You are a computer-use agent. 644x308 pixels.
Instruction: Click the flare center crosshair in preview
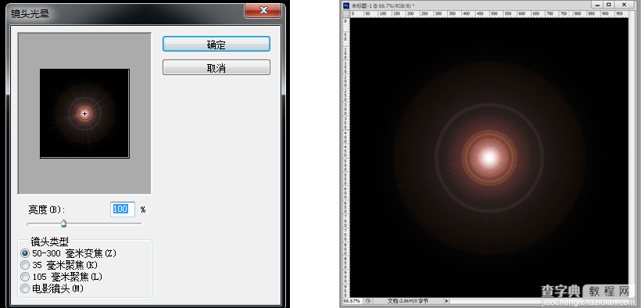pyautogui.click(x=84, y=114)
